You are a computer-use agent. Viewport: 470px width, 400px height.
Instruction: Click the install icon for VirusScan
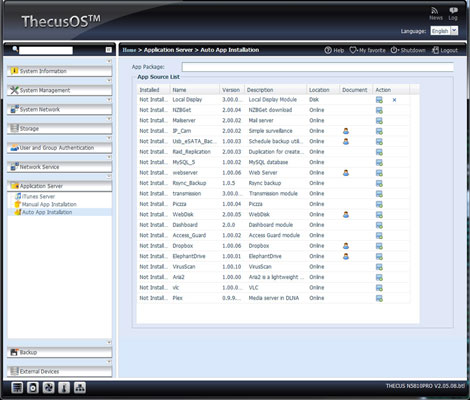379,267
